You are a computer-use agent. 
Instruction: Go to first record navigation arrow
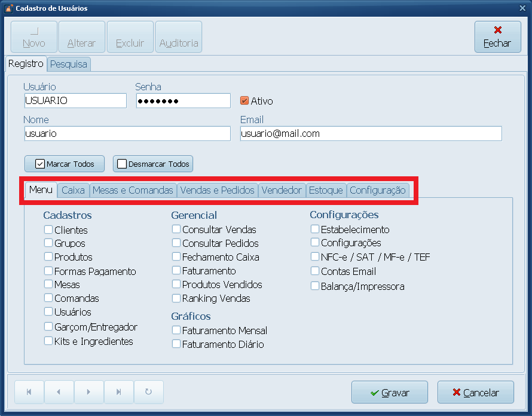(x=29, y=392)
